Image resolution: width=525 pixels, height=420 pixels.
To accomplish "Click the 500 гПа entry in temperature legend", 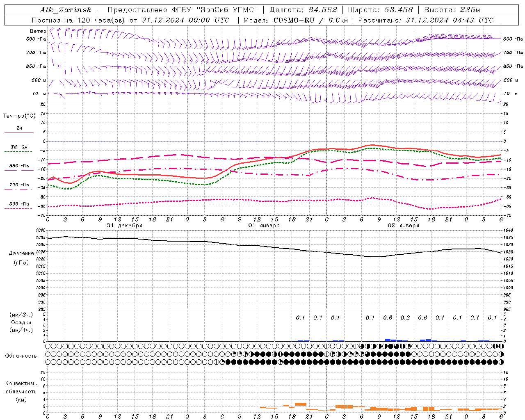I will click(19, 204).
